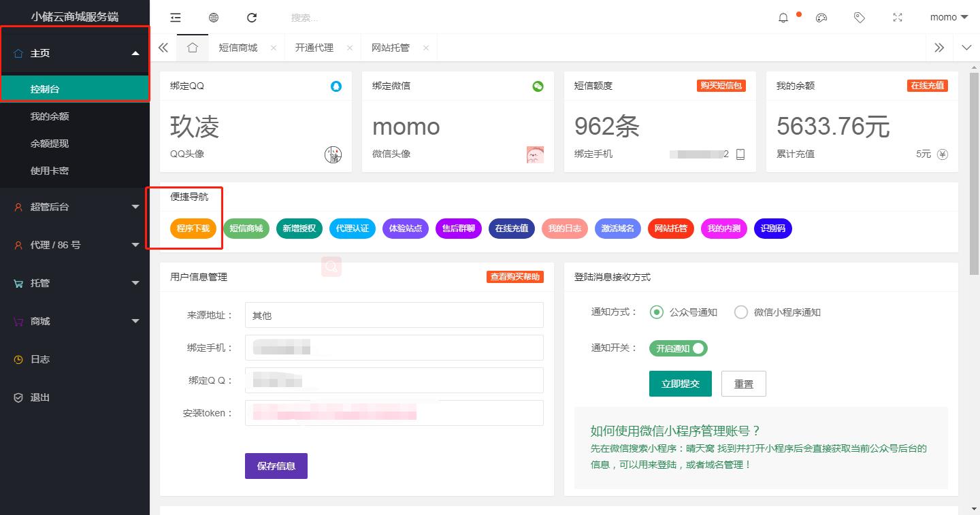Click the 立即提交 button
This screenshot has height=515, width=980.
click(x=681, y=384)
